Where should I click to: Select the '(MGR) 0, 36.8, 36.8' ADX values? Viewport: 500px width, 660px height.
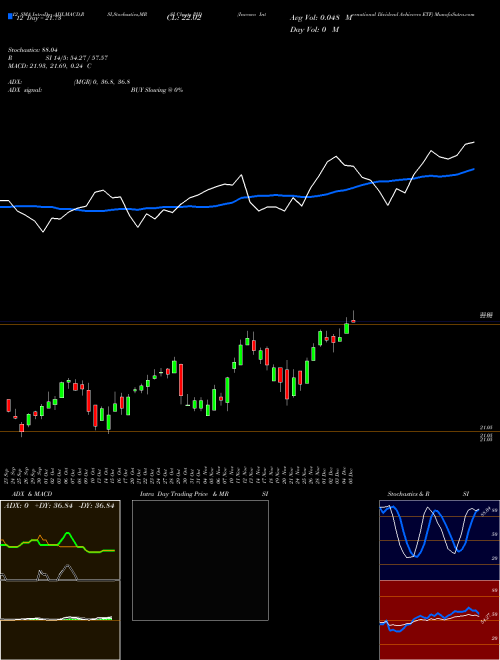pyautogui.click(x=102, y=82)
